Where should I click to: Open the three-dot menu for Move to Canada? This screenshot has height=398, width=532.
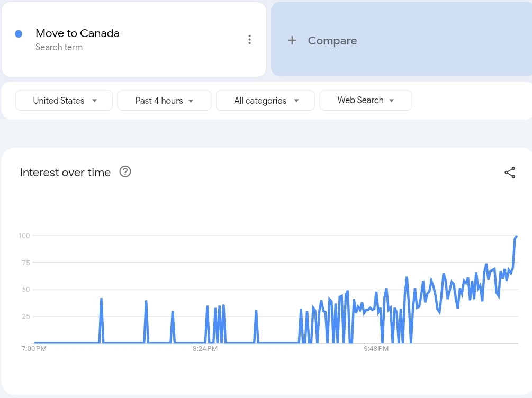[250, 39]
